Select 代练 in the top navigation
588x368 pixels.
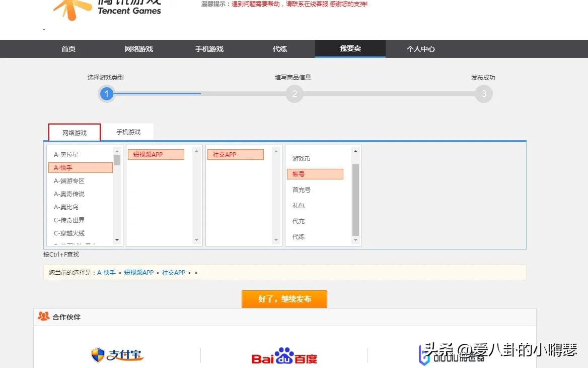[x=279, y=49]
